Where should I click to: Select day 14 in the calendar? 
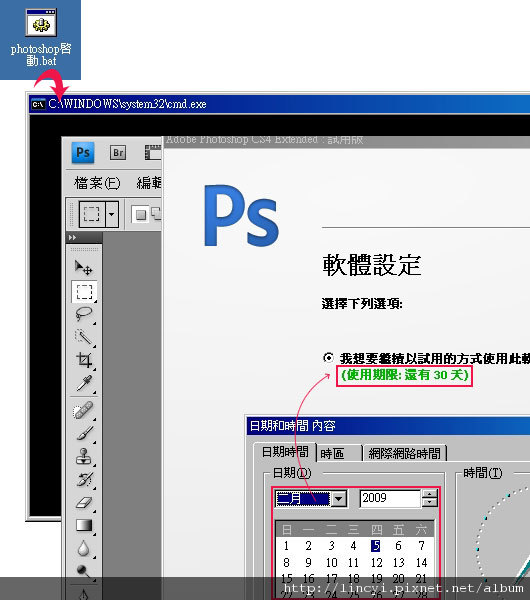[421, 562]
